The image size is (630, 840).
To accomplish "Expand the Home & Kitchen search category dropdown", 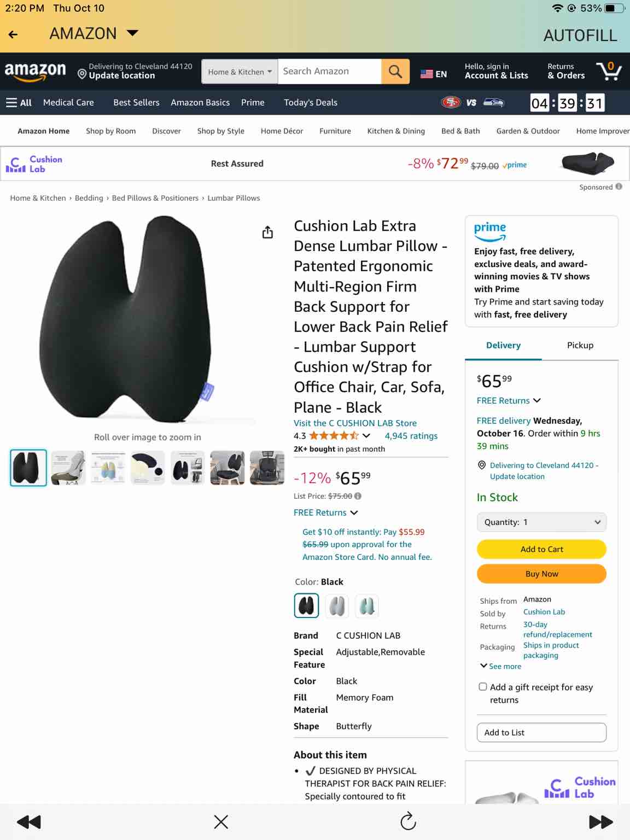I will tap(240, 72).
